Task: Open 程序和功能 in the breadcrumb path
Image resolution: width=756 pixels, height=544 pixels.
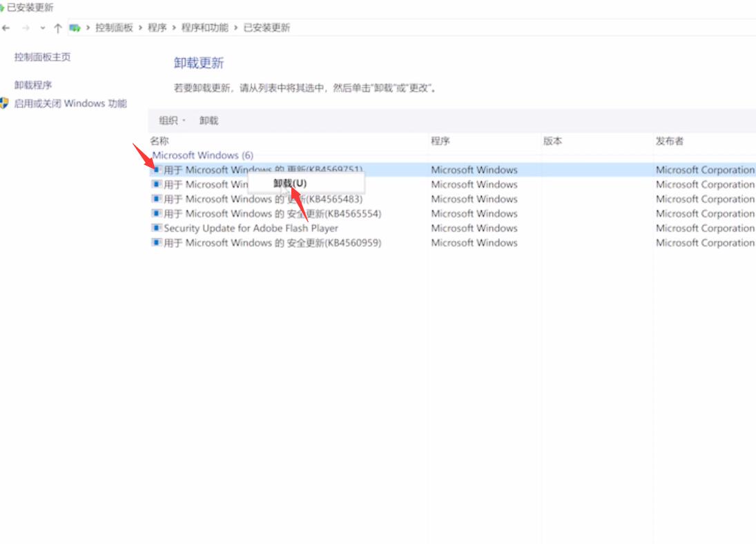Action: coord(204,28)
